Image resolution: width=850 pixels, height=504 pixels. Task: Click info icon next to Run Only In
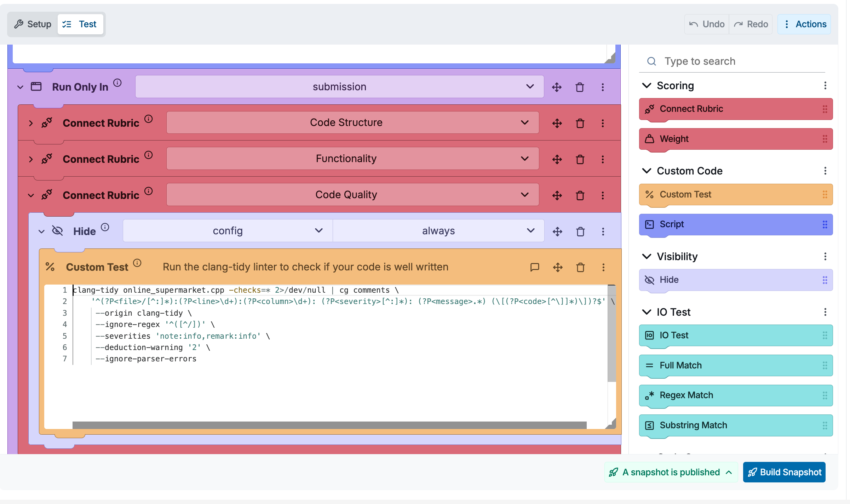117,83
